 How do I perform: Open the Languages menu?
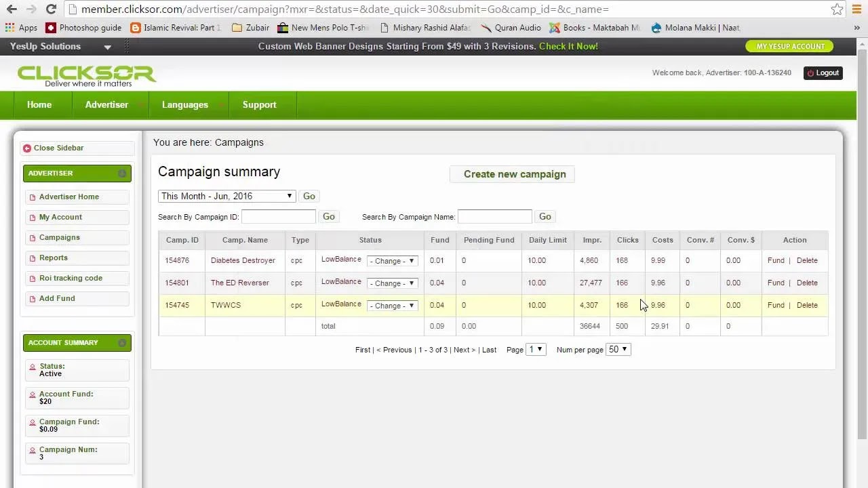185,105
